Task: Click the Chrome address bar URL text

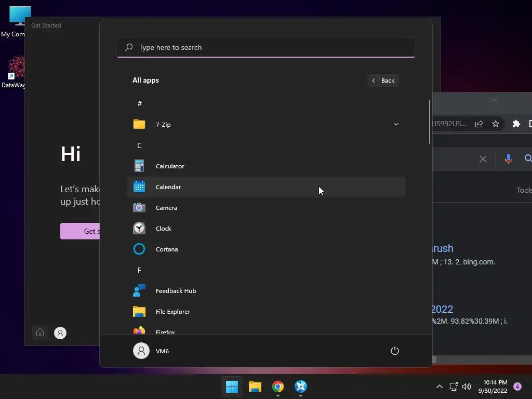Action: coord(449,124)
